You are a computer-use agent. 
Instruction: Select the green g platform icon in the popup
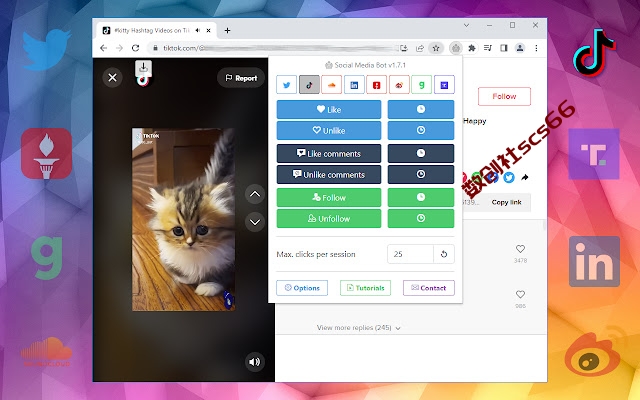pyautogui.click(x=421, y=85)
